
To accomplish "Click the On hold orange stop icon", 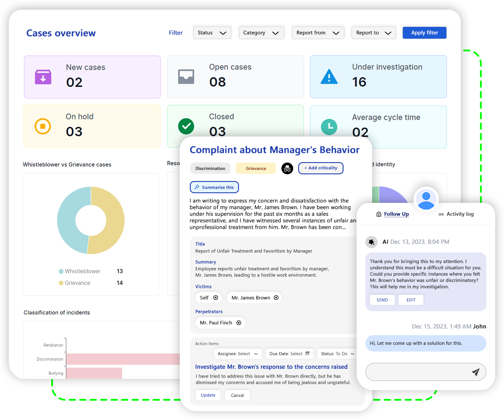I will click(42, 126).
